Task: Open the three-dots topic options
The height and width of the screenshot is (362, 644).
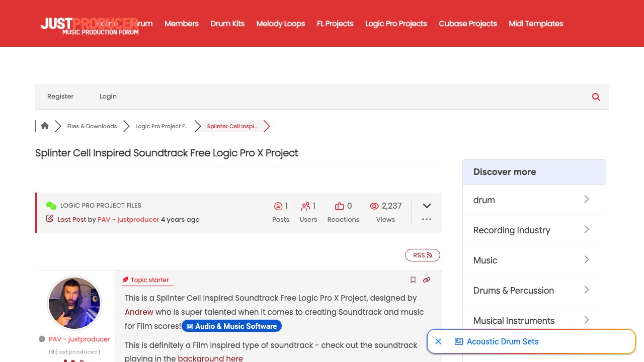Action: point(427,219)
